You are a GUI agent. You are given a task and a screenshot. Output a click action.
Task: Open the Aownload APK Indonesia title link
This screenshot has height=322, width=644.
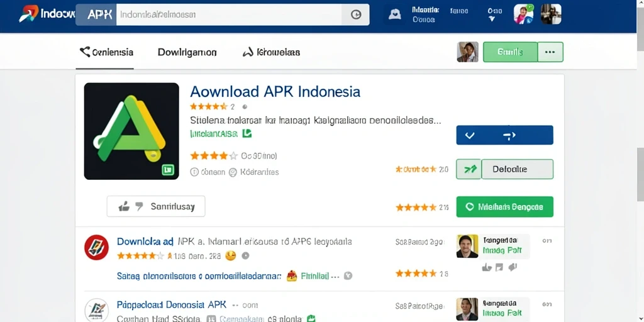pos(275,91)
